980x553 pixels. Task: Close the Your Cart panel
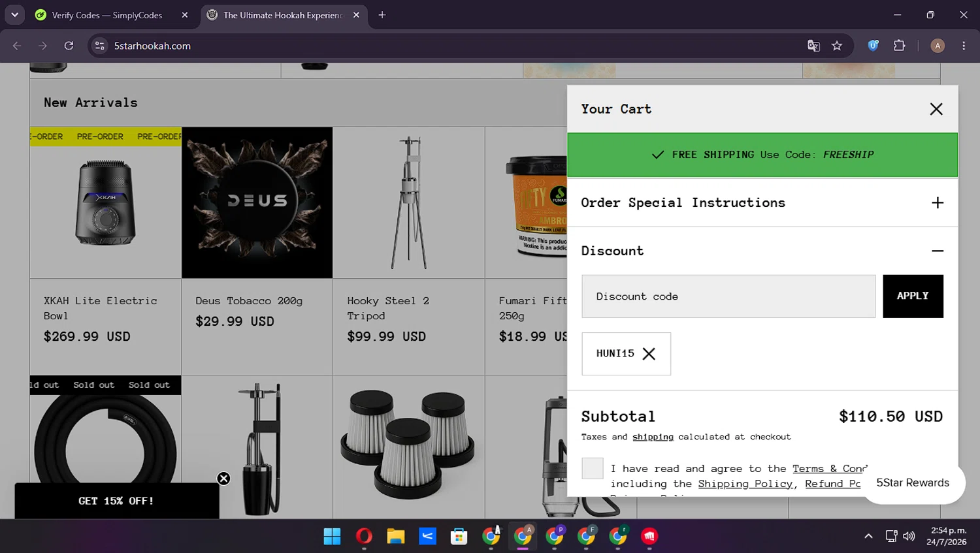[936, 109]
